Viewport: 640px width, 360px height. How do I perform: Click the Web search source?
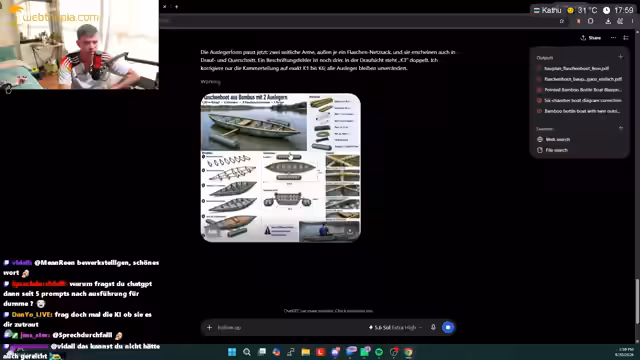pos(554,140)
